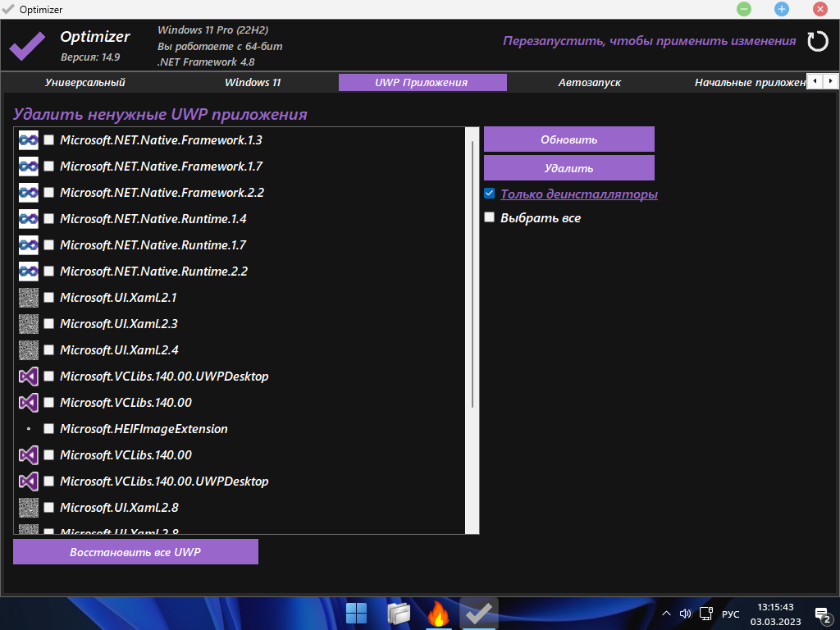
Task: Click the .NET Framework 4.8 info text
Action: [x=206, y=62]
